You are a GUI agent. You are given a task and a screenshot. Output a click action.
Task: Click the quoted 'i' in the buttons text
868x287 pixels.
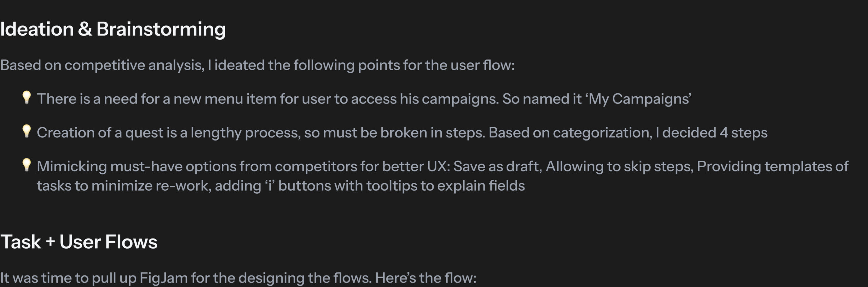coord(270,186)
